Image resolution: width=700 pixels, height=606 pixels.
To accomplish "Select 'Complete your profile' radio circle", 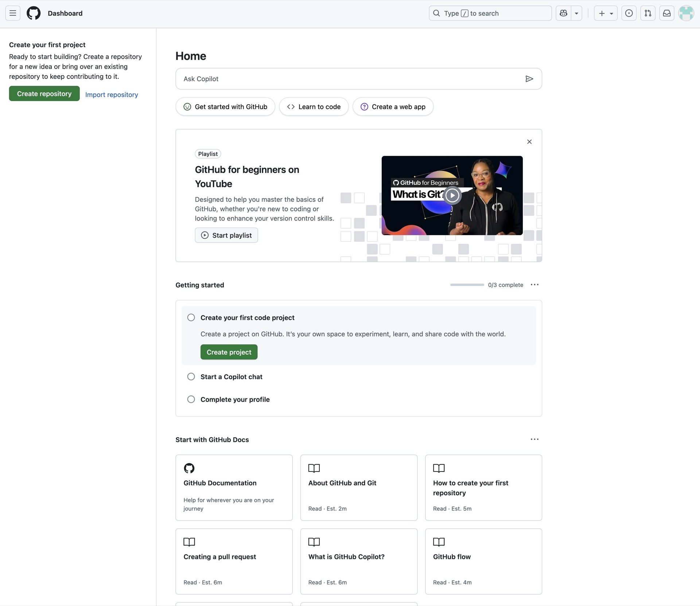I will coord(191,399).
